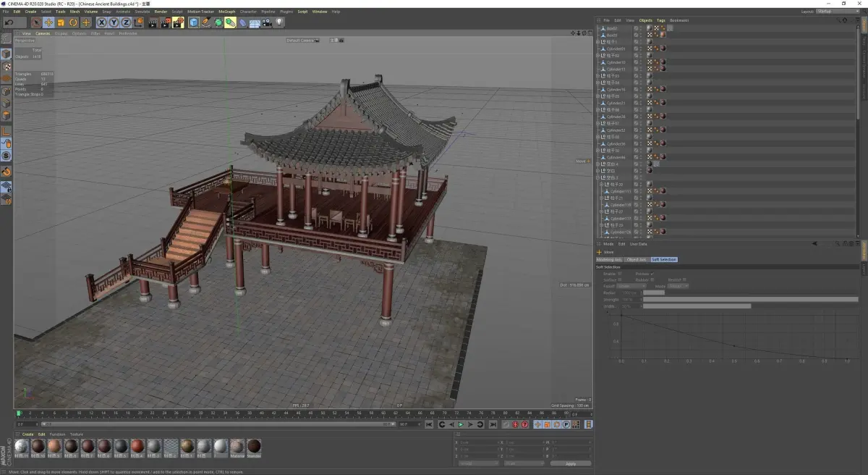The image size is (868, 475).
Task: Click the Record Active Objects button
Action: (506, 425)
